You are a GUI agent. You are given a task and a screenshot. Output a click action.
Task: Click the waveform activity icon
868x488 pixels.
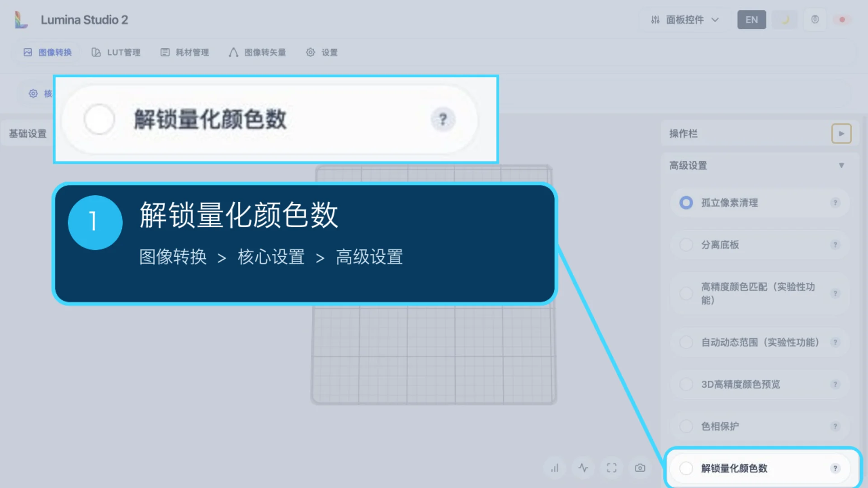583,468
